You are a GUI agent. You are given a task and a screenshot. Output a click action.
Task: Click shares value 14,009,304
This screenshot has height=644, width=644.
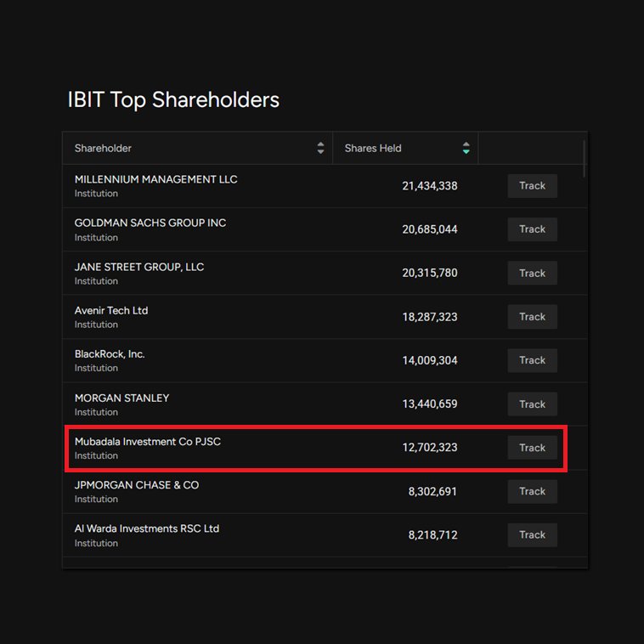click(430, 360)
